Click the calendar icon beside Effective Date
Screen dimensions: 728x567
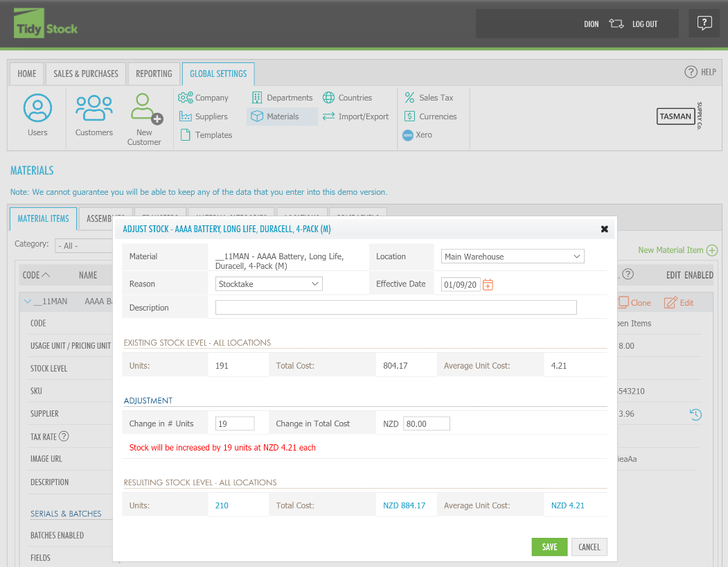[x=488, y=284]
